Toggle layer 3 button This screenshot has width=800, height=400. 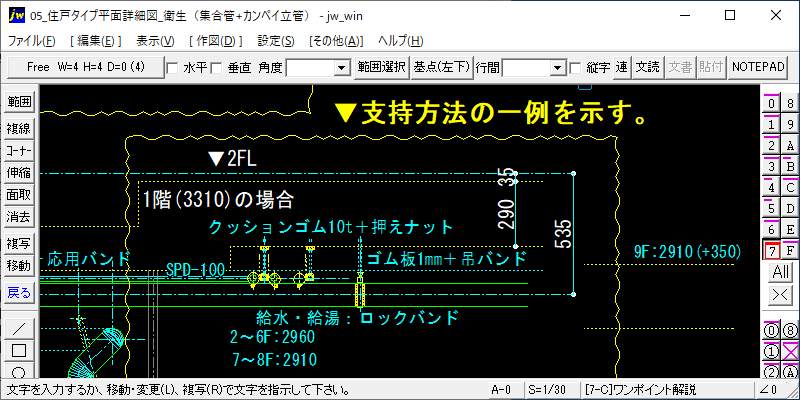tap(771, 166)
